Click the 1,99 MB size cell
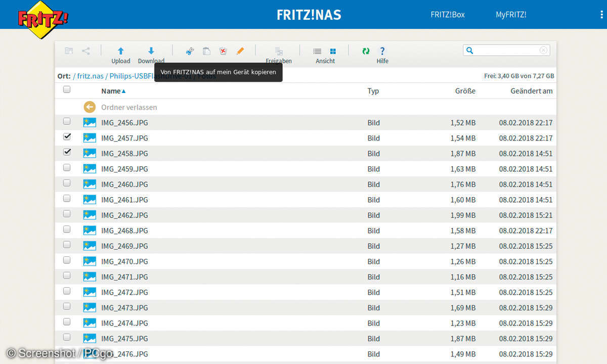This screenshot has height=364, width=607. [463, 215]
